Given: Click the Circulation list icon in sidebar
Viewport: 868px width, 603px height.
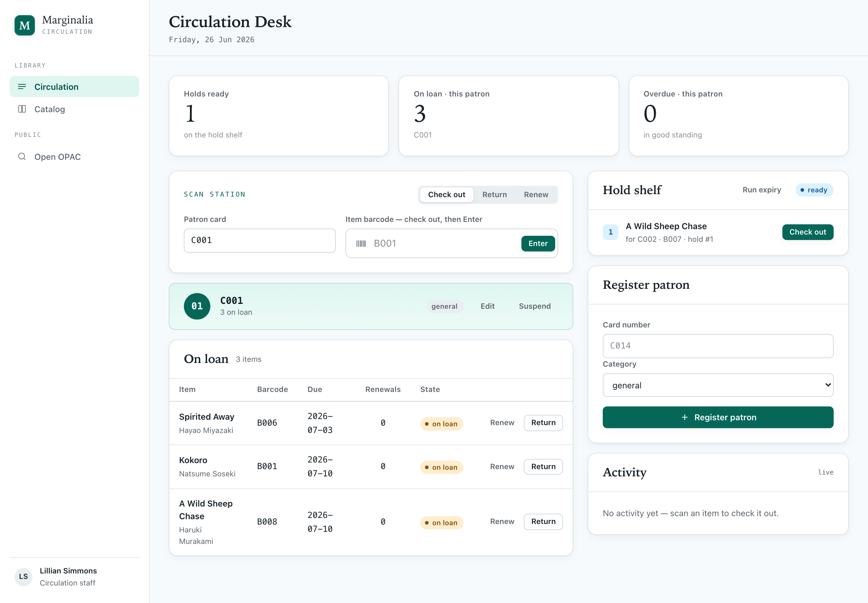Looking at the screenshot, I should tap(22, 87).
